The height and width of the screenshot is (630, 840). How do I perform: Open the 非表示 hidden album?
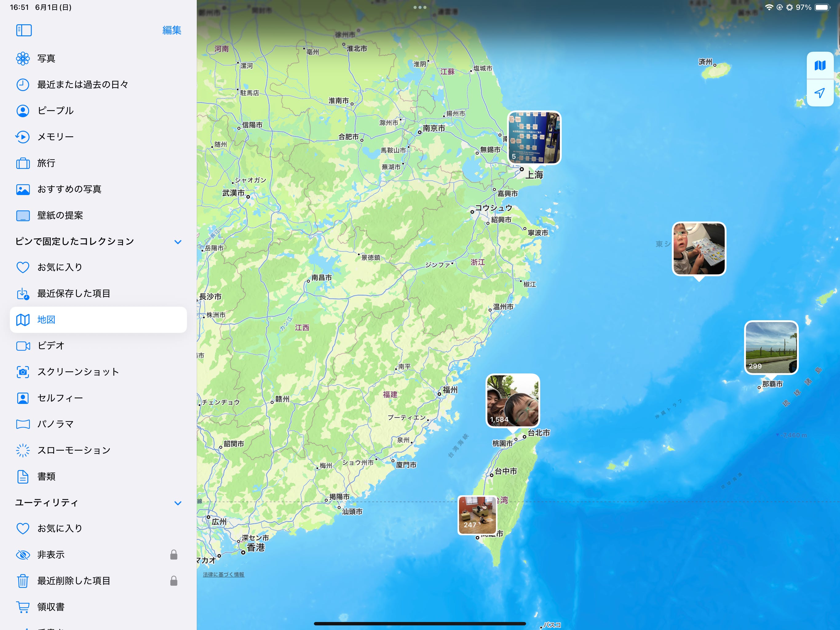tap(51, 554)
